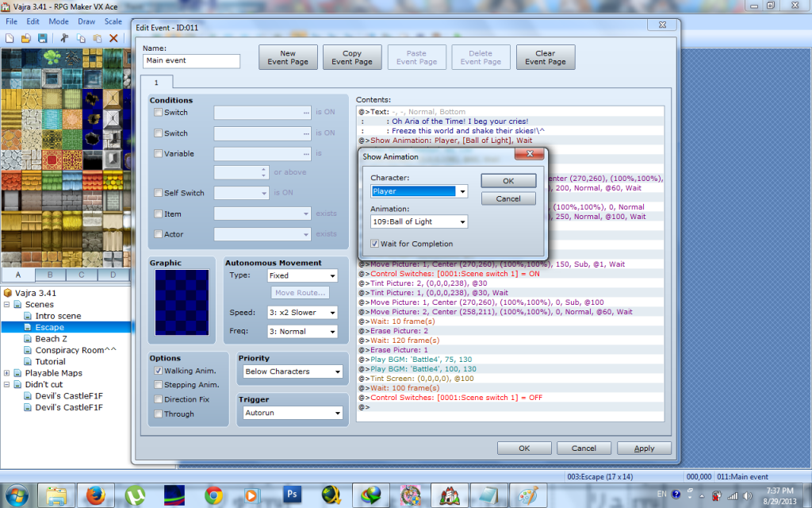The height and width of the screenshot is (508, 812).
Task: Switch to tileset tab B
Action: point(50,275)
